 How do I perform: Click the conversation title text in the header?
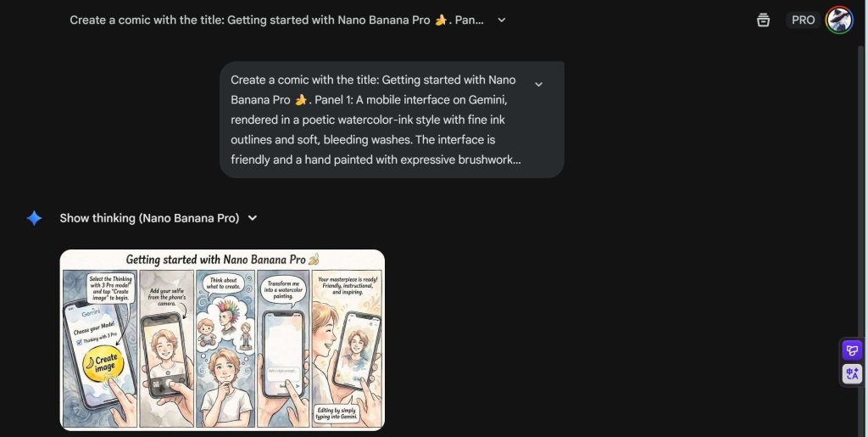276,20
